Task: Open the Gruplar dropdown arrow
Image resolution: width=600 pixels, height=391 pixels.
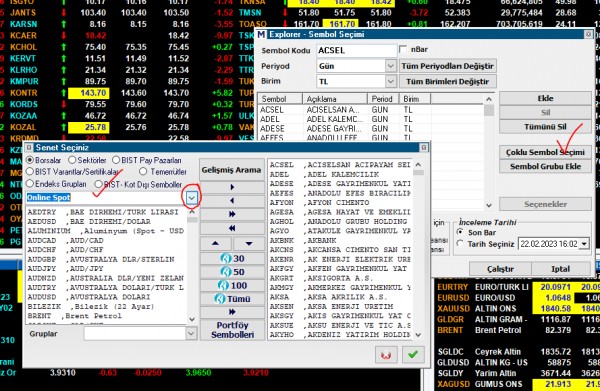Action: point(191,334)
